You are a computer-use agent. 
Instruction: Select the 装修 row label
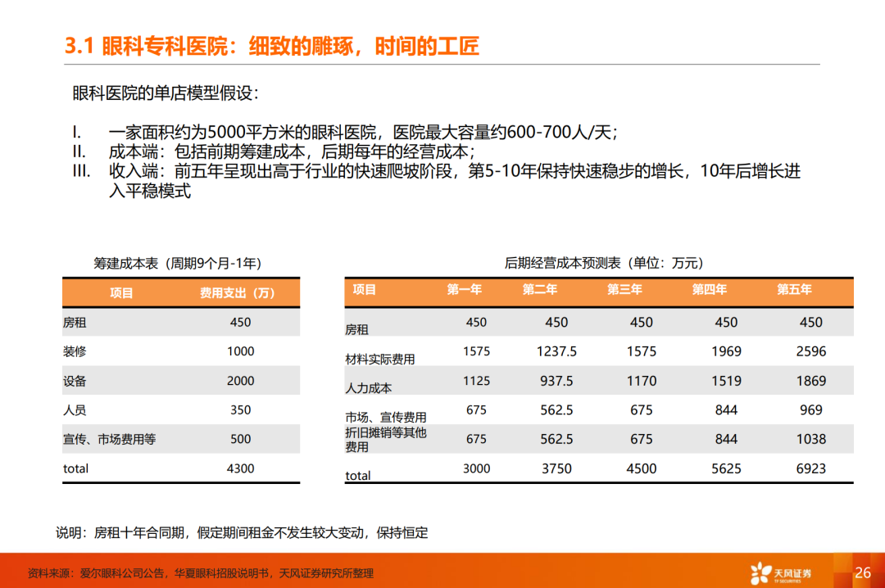coord(75,351)
